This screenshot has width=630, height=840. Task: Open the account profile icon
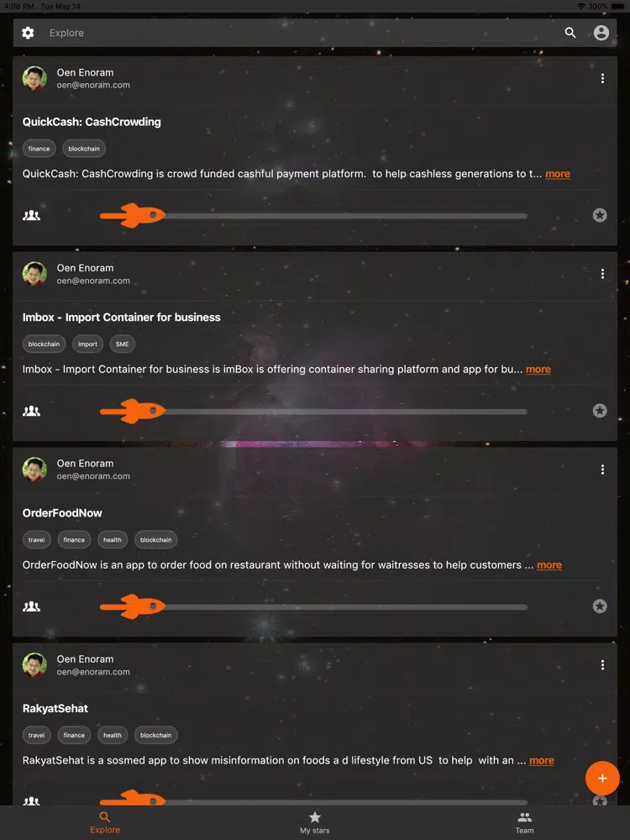coord(601,33)
